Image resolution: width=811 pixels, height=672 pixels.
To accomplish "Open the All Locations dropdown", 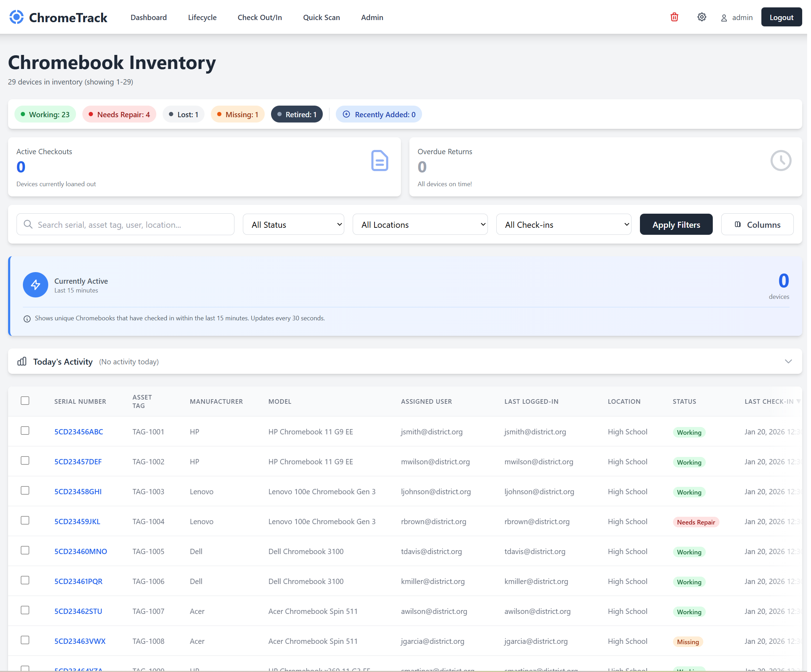I will pyautogui.click(x=420, y=224).
